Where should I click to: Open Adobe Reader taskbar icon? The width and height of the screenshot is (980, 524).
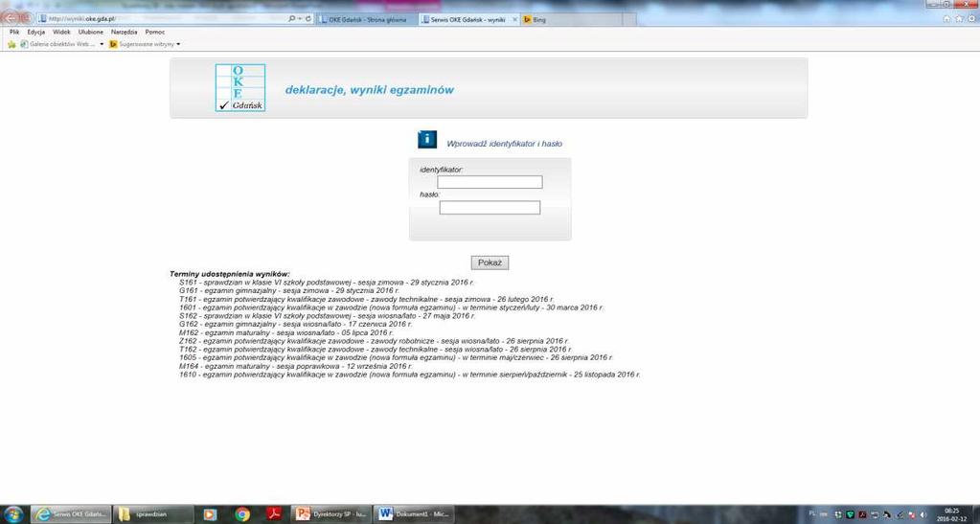tap(274, 514)
